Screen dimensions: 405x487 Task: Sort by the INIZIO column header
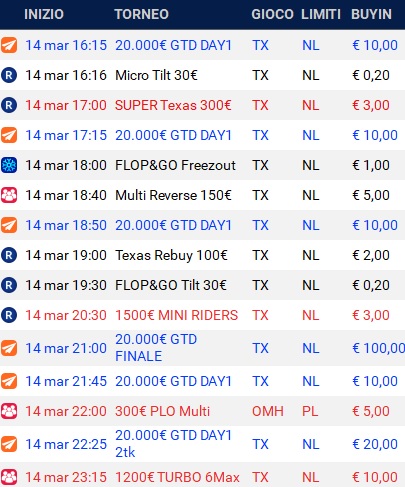click(44, 14)
